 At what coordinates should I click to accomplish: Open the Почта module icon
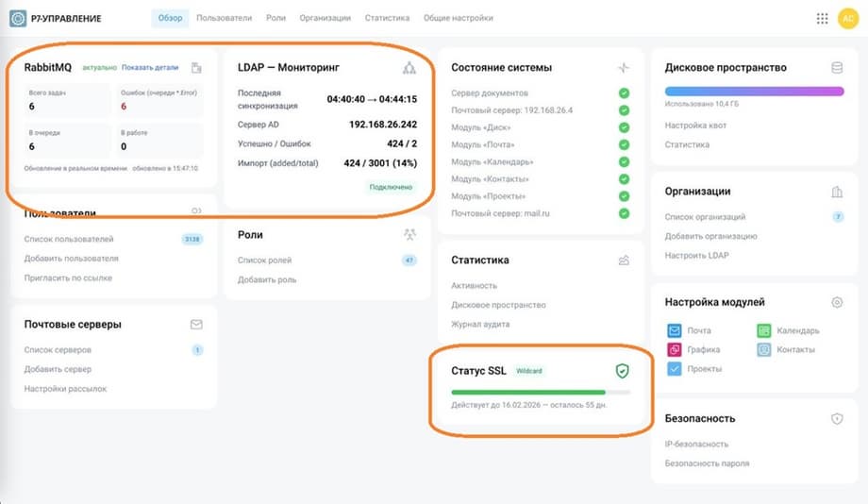(675, 330)
